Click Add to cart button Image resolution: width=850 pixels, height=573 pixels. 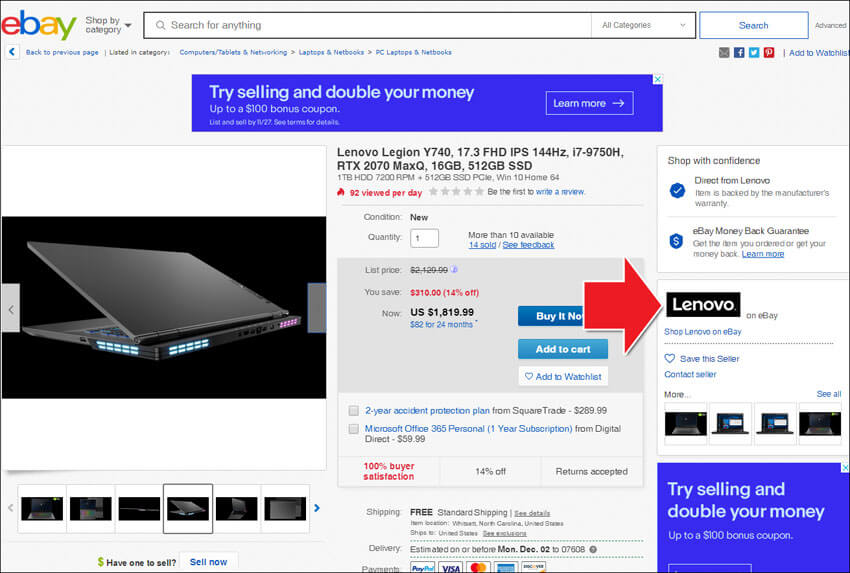563,349
